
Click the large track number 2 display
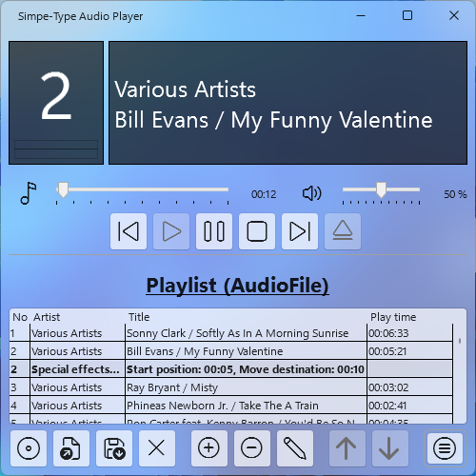(56, 95)
